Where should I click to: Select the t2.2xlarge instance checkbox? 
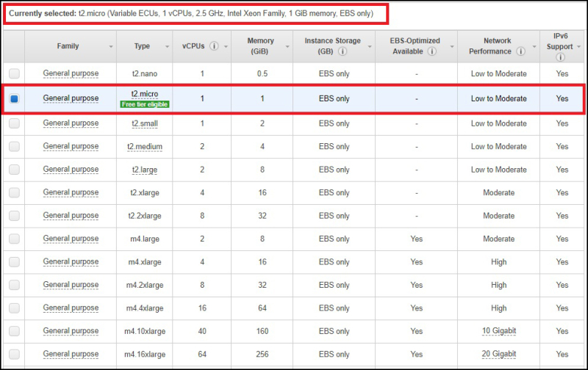click(x=14, y=216)
